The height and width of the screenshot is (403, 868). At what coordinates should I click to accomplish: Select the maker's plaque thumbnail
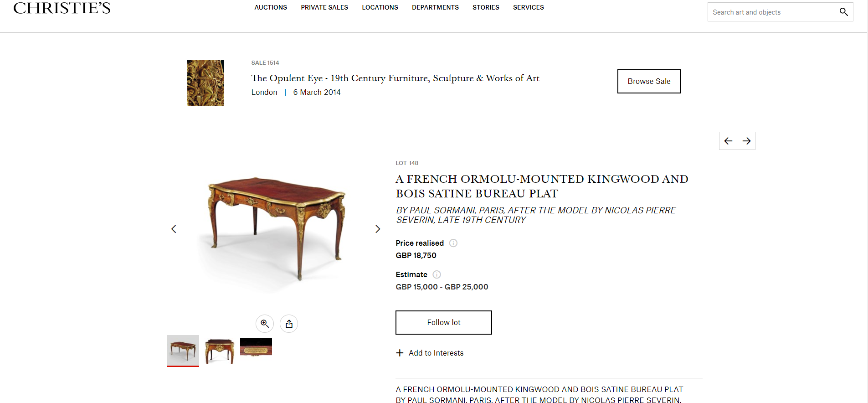256,347
